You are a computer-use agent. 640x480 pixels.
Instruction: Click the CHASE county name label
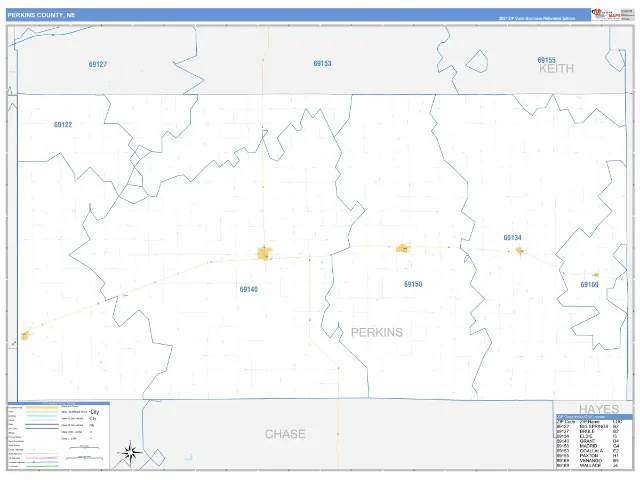(285, 434)
